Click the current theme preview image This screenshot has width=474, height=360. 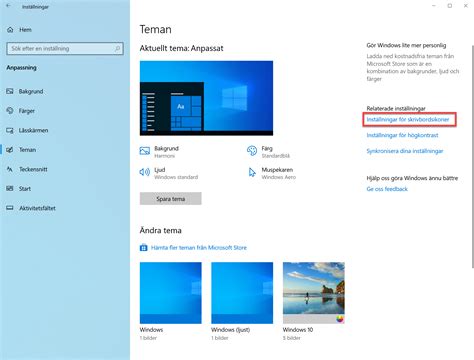(x=206, y=98)
